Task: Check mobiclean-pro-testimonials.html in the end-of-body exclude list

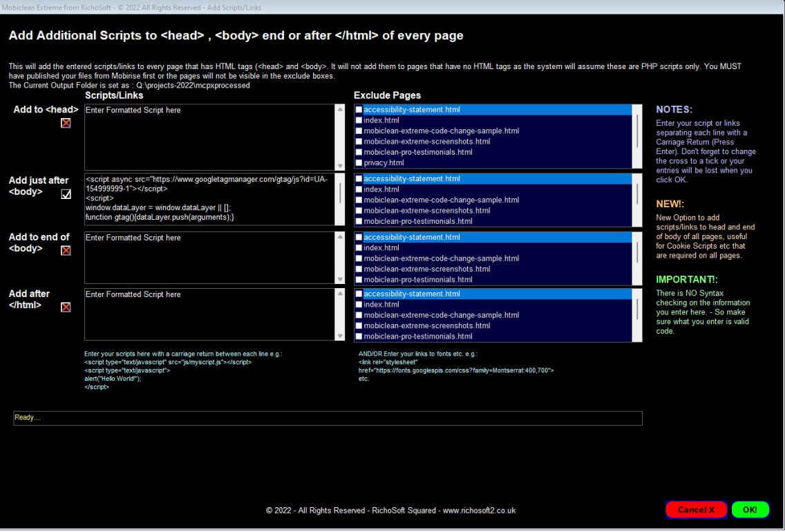Action: (x=359, y=280)
